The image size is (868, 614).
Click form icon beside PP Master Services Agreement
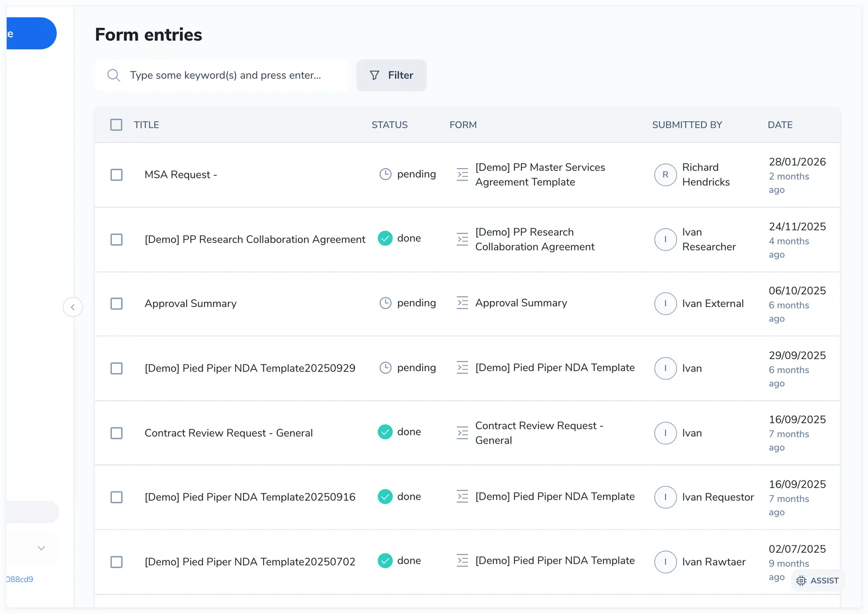[x=462, y=174]
